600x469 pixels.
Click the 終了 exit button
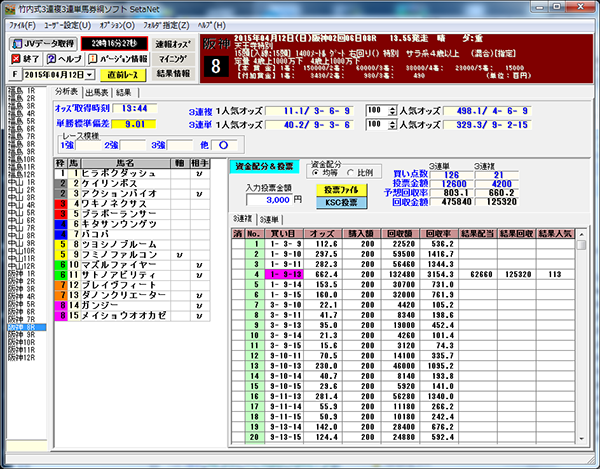[25, 59]
